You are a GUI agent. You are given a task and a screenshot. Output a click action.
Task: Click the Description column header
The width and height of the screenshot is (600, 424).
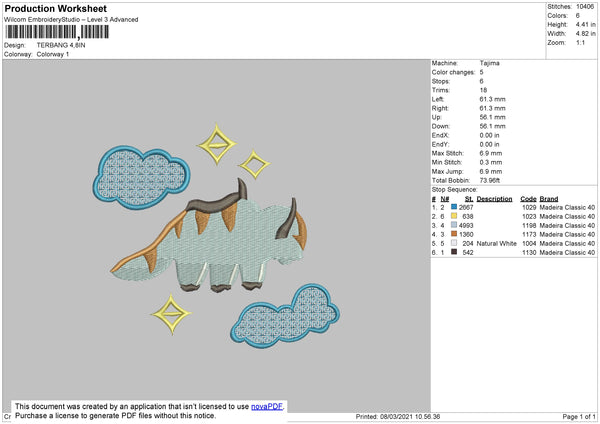click(494, 199)
